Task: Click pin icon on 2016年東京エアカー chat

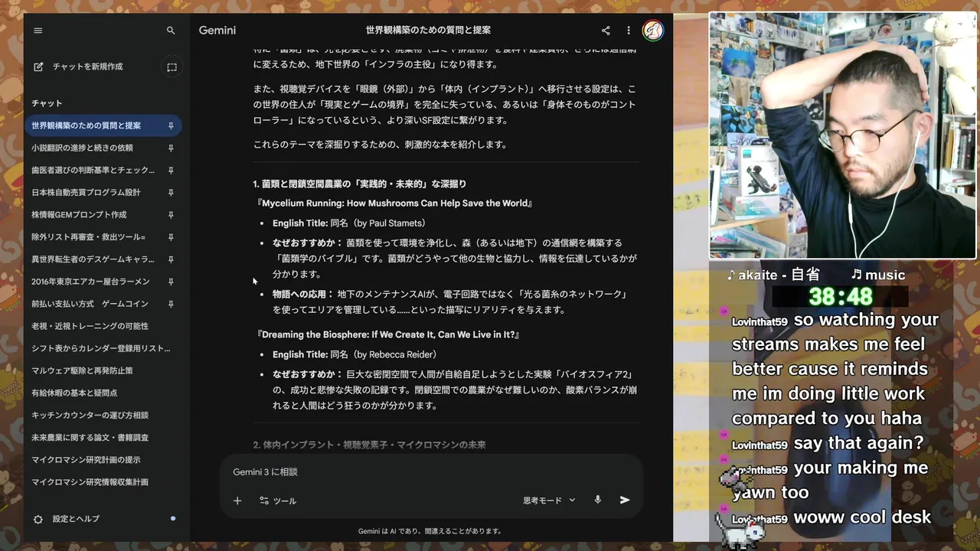Action: tap(171, 282)
